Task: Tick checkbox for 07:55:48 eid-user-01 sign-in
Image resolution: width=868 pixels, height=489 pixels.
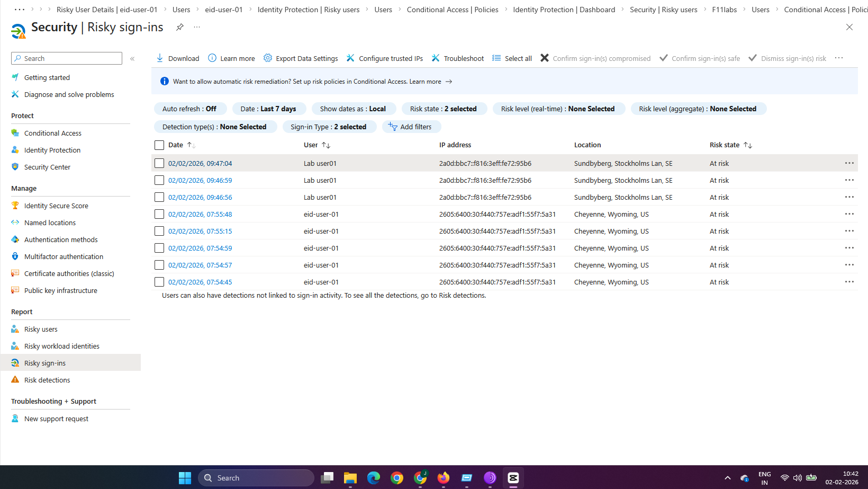Action: click(159, 214)
